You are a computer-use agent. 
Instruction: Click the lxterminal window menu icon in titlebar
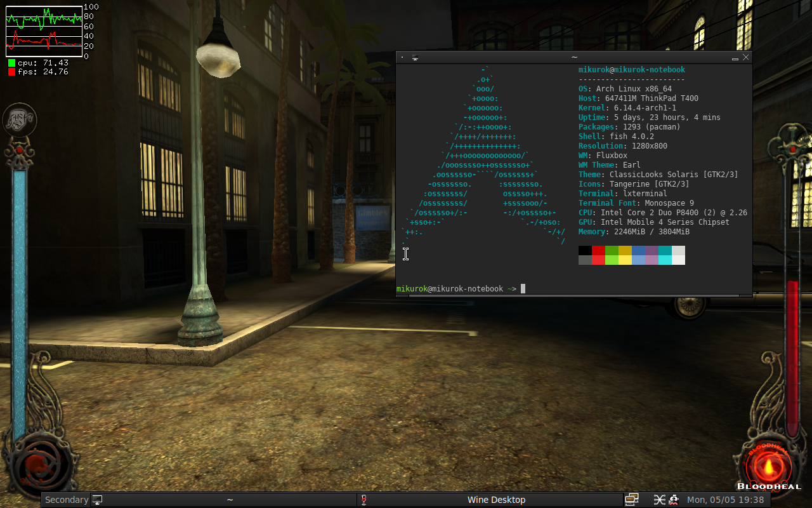click(x=415, y=57)
